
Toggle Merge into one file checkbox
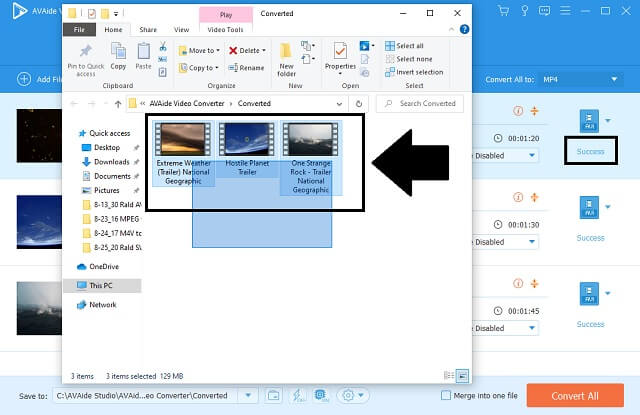[446, 395]
